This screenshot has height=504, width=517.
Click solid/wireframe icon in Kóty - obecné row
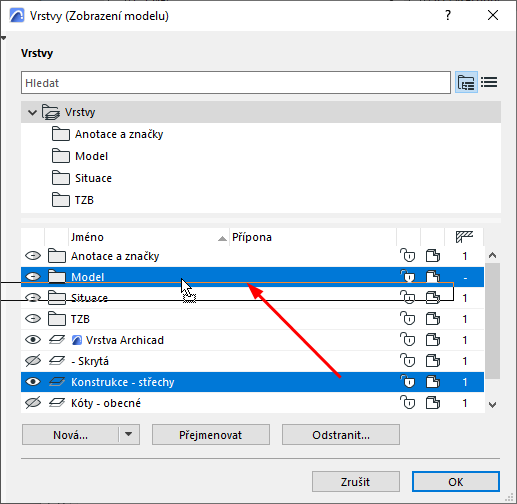point(433,403)
